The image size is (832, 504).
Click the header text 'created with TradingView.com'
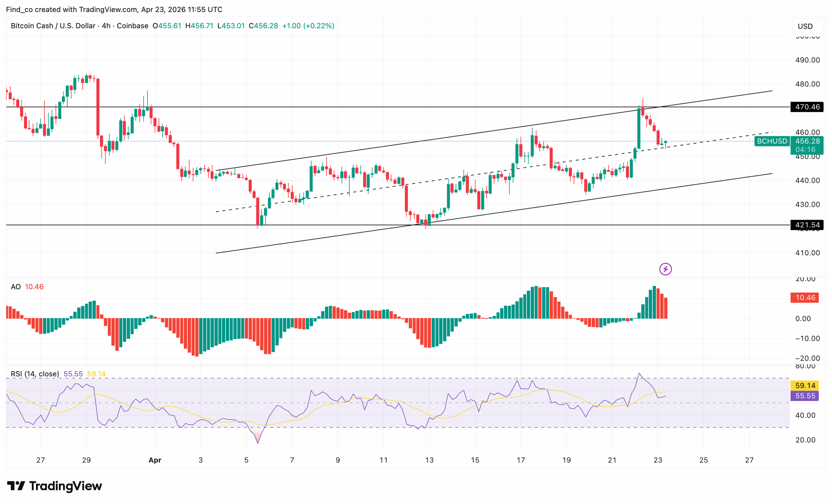pyautogui.click(x=86, y=9)
